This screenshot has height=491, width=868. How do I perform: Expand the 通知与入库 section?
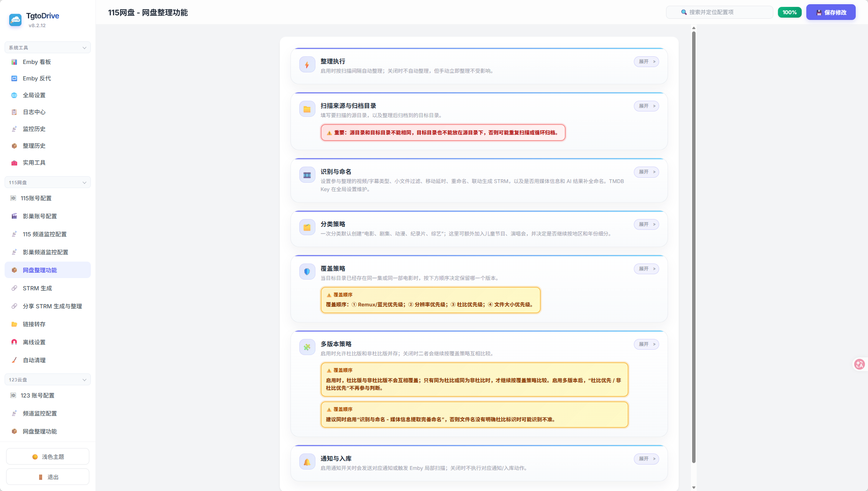click(x=646, y=459)
